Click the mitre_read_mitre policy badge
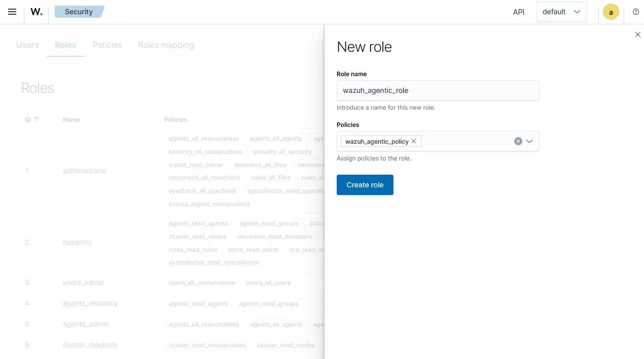The image size is (644, 359). click(x=253, y=250)
